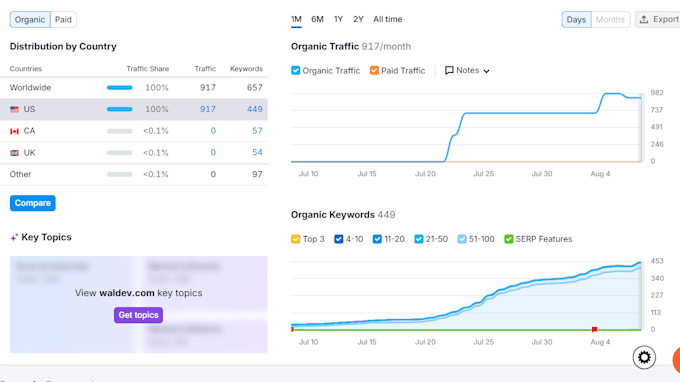
Task: Click the Get topics button
Action: (x=138, y=315)
